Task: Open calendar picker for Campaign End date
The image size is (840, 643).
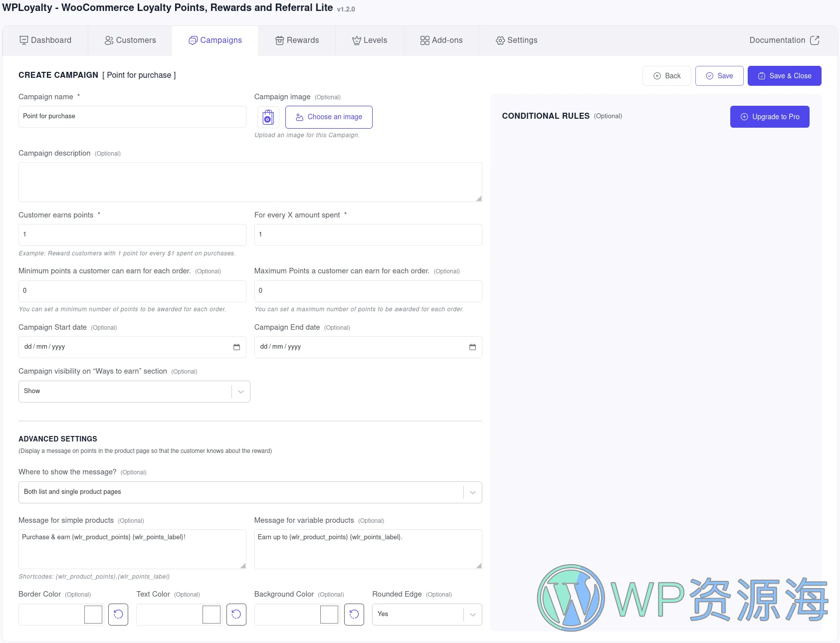Action: (x=472, y=347)
